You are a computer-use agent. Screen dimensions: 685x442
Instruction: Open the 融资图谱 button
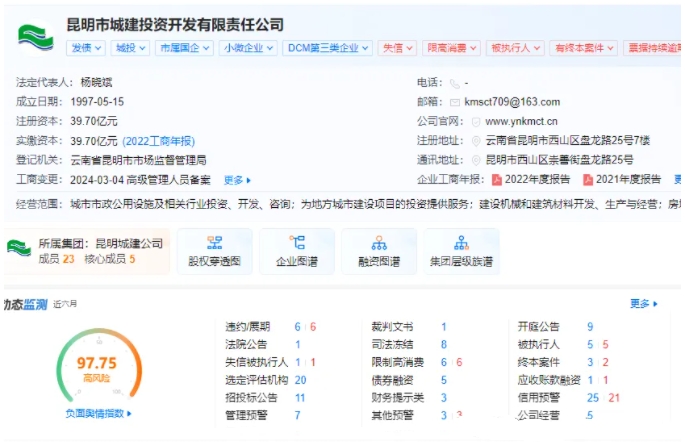[379, 252]
